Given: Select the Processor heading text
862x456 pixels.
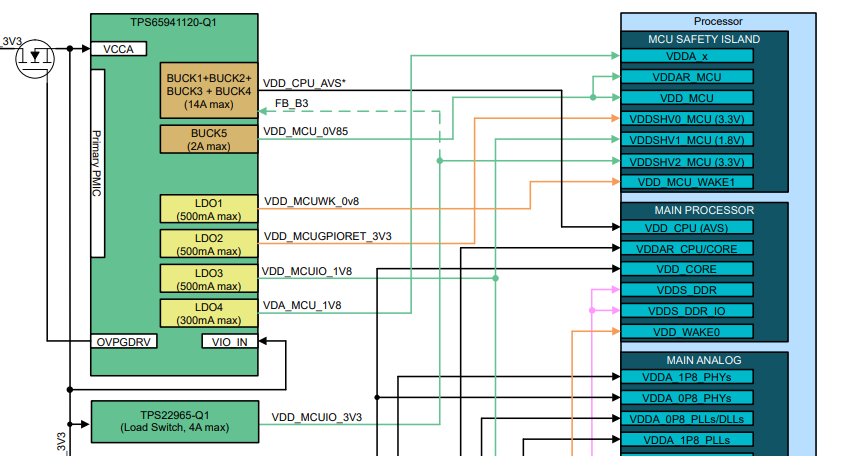Looking at the screenshot, I should tap(718, 21).
